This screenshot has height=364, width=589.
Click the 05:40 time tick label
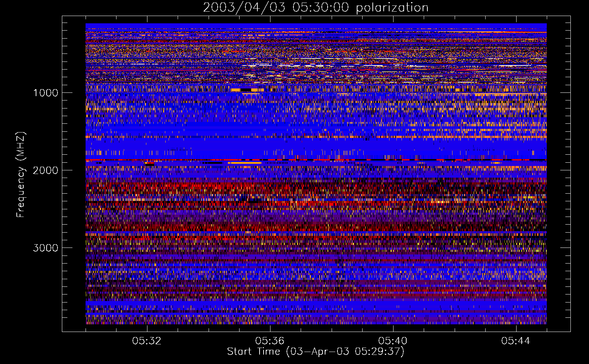(393, 341)
